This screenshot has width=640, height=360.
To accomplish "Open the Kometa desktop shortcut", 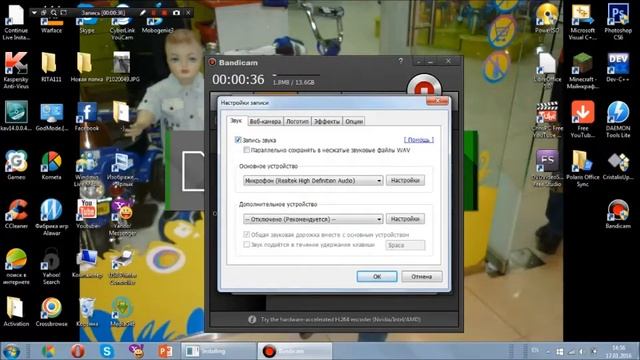I will pos(51,165).
